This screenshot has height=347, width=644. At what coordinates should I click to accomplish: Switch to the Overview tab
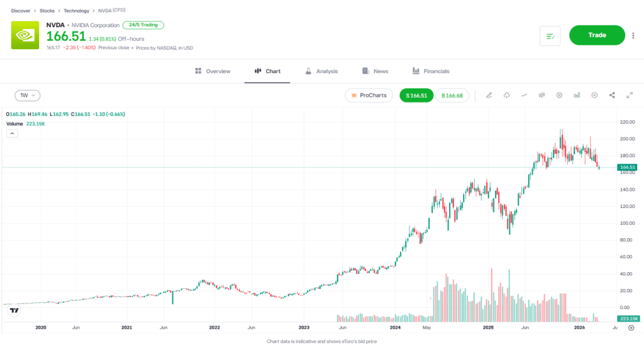(213, 71)
